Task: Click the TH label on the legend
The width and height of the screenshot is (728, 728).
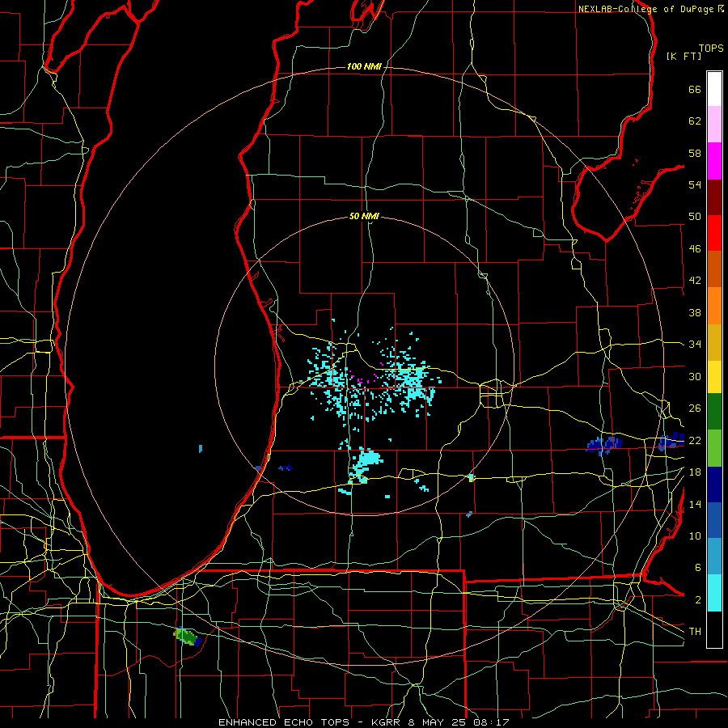Action: click(x=695, y=632)
